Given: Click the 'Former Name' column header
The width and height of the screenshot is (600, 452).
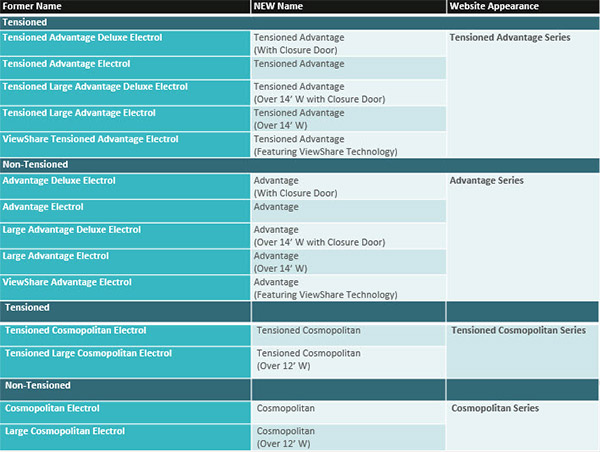Looking at the screenshot, I should point(125,7).
